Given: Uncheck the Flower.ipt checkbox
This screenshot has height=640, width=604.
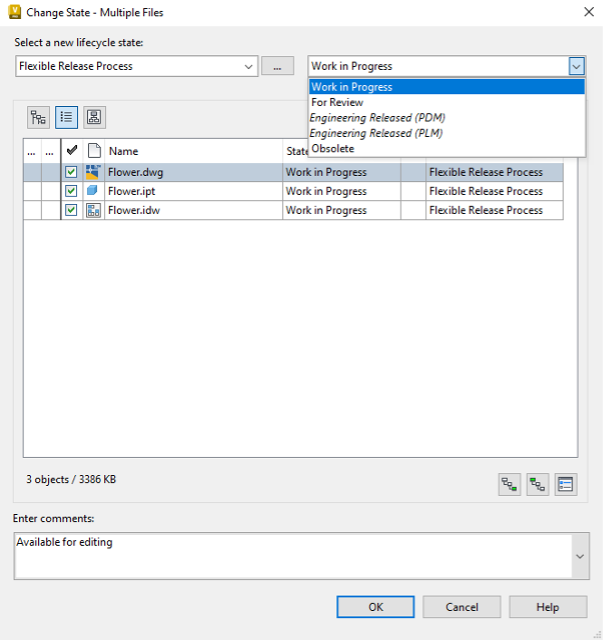Looking at the screenshot, I should [71, 191].
